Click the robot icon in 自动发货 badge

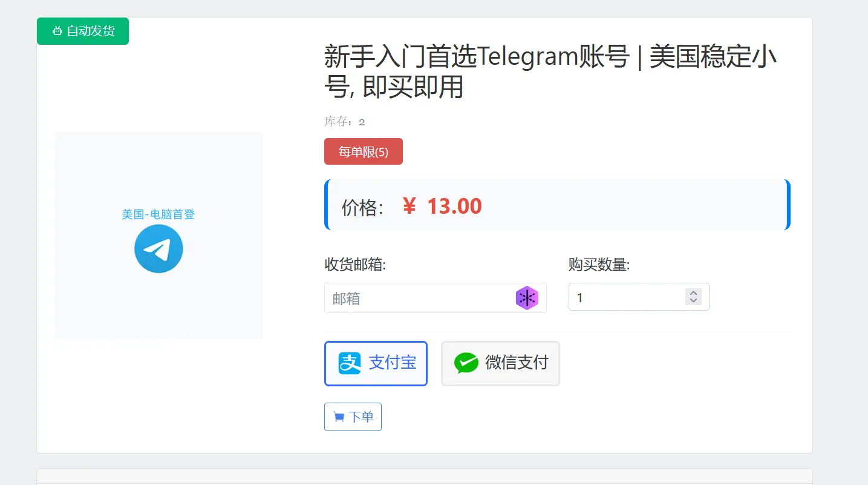(57, 31)
